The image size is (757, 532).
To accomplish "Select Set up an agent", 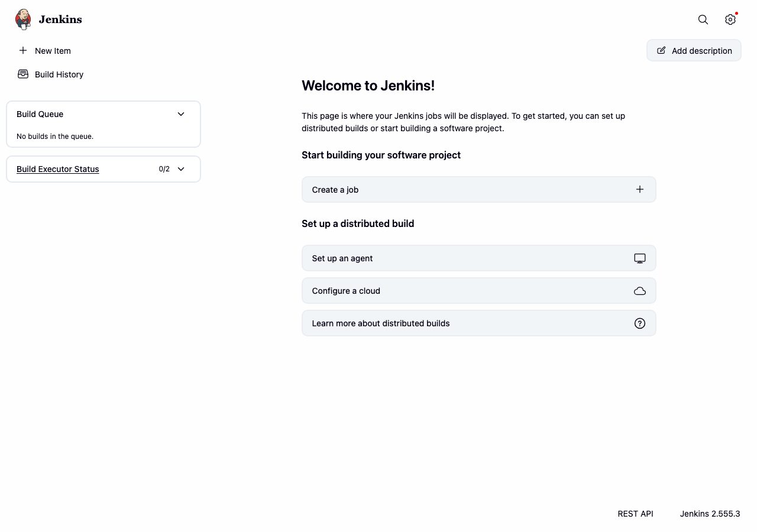I will 478,258.
